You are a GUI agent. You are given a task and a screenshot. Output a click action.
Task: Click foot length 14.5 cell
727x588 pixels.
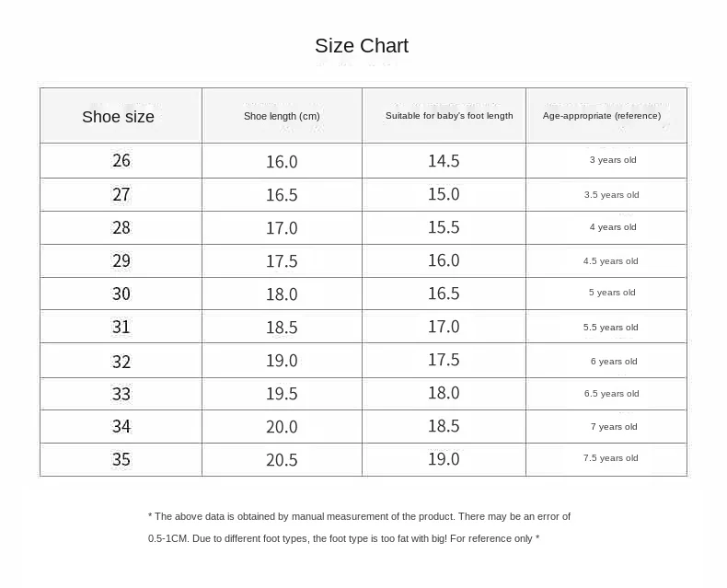pos(444,161)
